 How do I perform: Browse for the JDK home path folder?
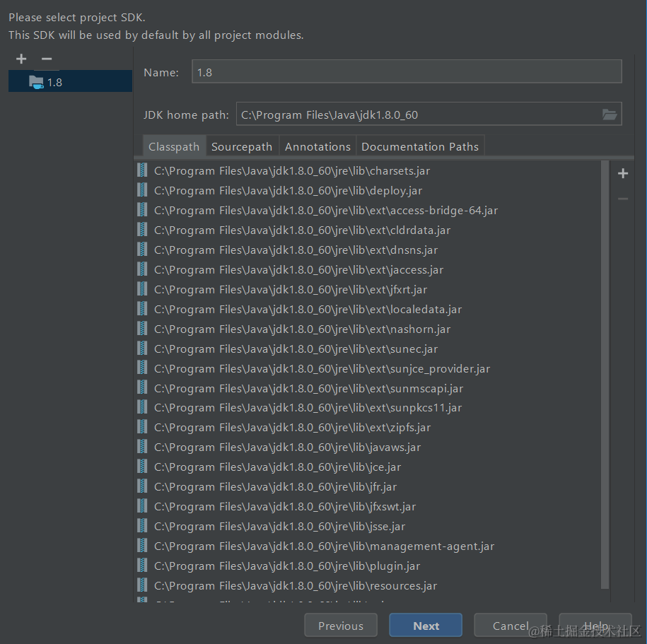click(609, 115)
